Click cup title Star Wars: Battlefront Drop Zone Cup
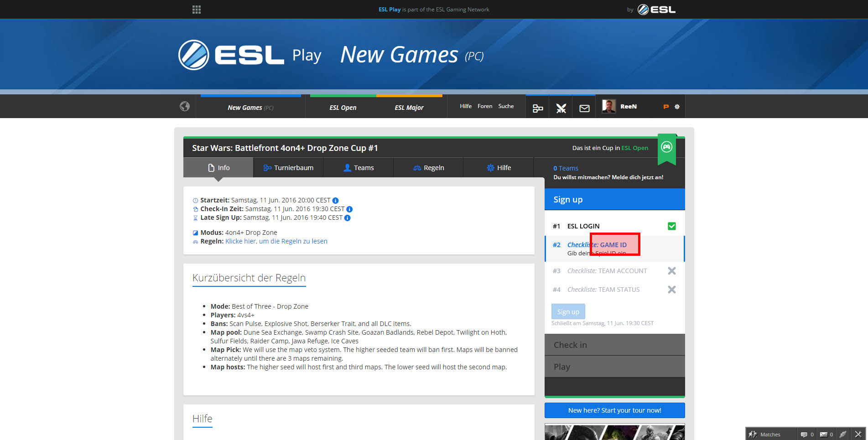Viewport: 868px width, 440px height. click(285, 148)
